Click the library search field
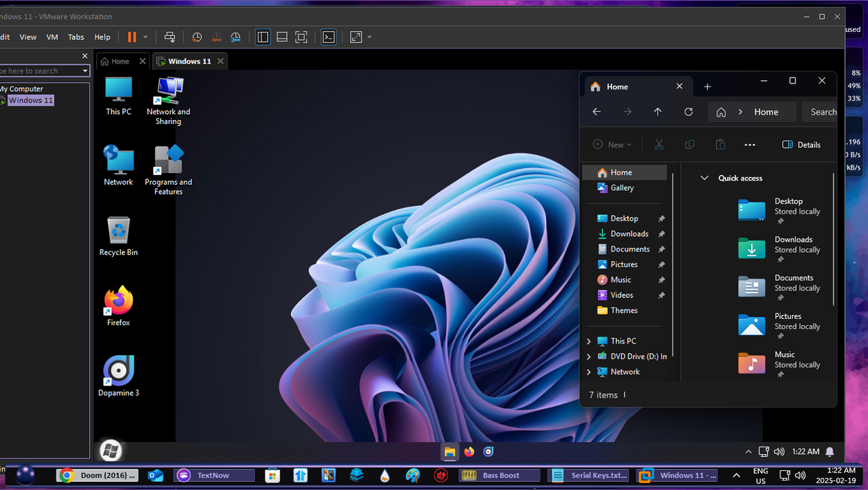The width and height of the screenshot is (868, 490). [39, 71]
